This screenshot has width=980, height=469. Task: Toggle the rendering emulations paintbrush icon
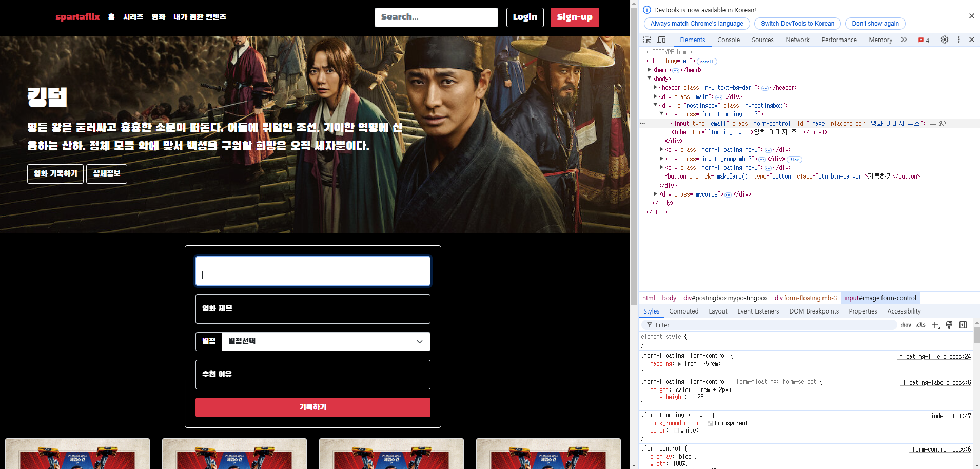pyautogui.click(x=949, y=325)
